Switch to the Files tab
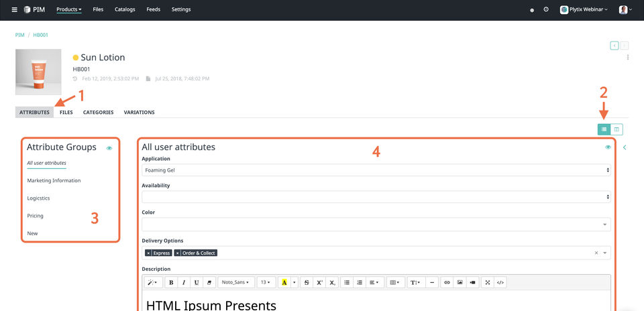Viewport: 644px width, 311px height. click(66, 112)
